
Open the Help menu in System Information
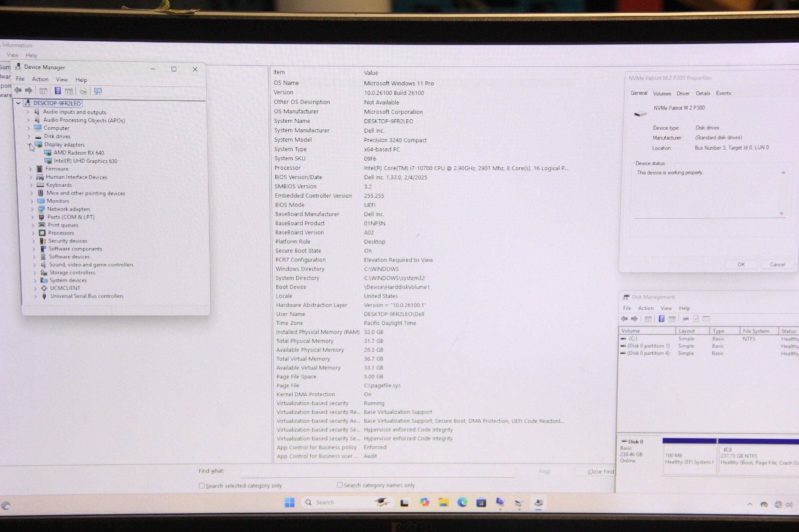tap(31, 55)
